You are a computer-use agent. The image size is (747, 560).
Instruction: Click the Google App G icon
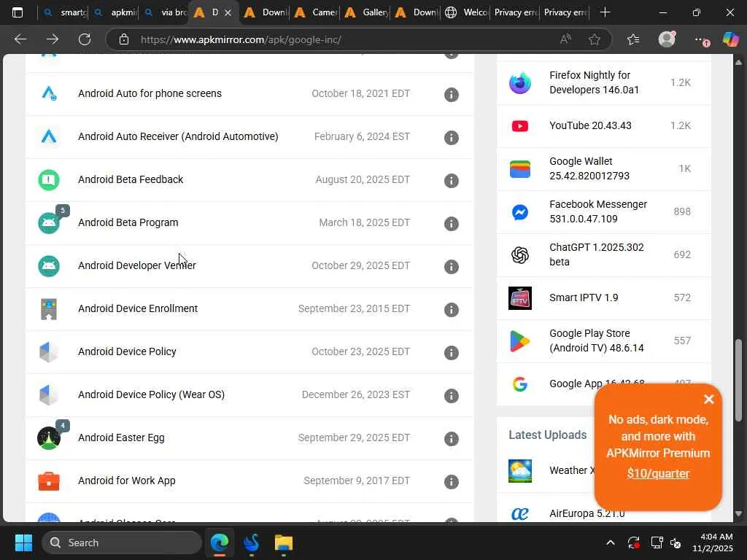click(519, 384)
